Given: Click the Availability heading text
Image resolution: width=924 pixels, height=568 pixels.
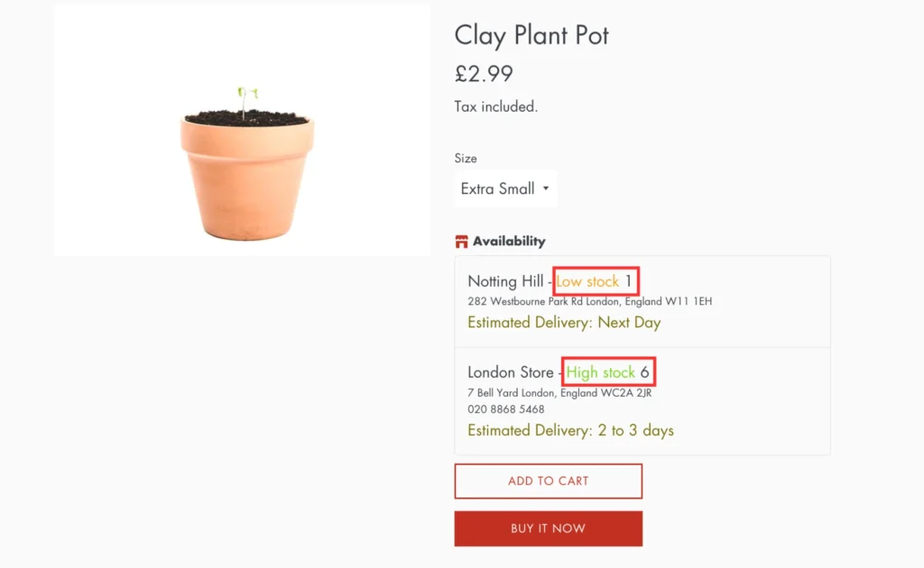Looking at the screenshot, I should (509, 242).
